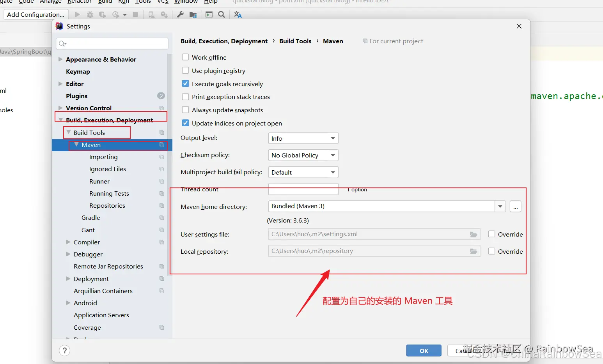Expand the Compiler node
This screenshot has height=364, width=603.
pos(68,242)
